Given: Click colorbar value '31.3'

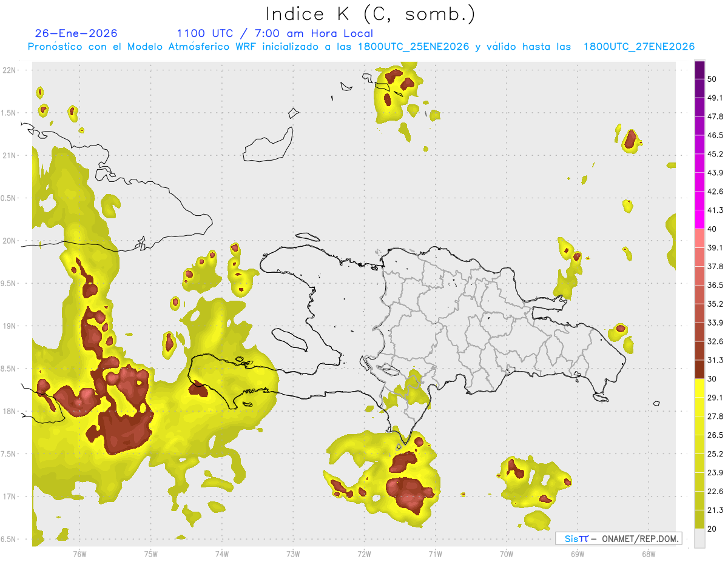Looking at the screenshot, I should coord(715,360).
